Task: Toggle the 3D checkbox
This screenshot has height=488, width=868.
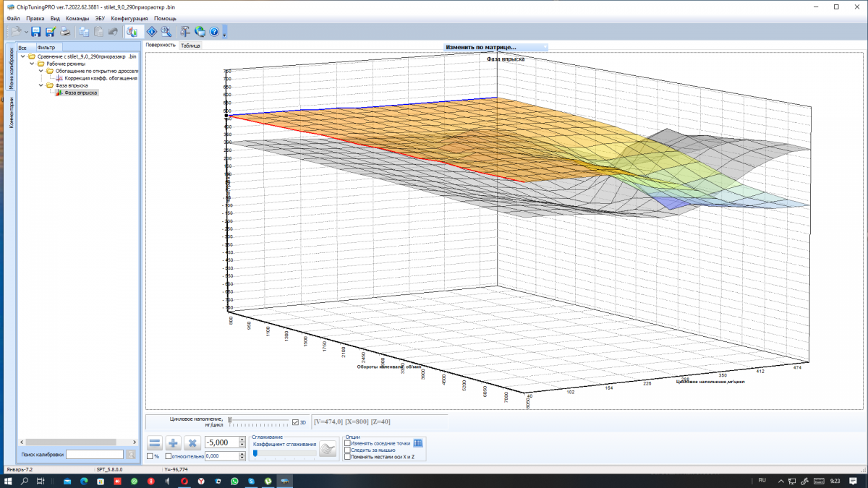Action: click(x=295, y=422)
